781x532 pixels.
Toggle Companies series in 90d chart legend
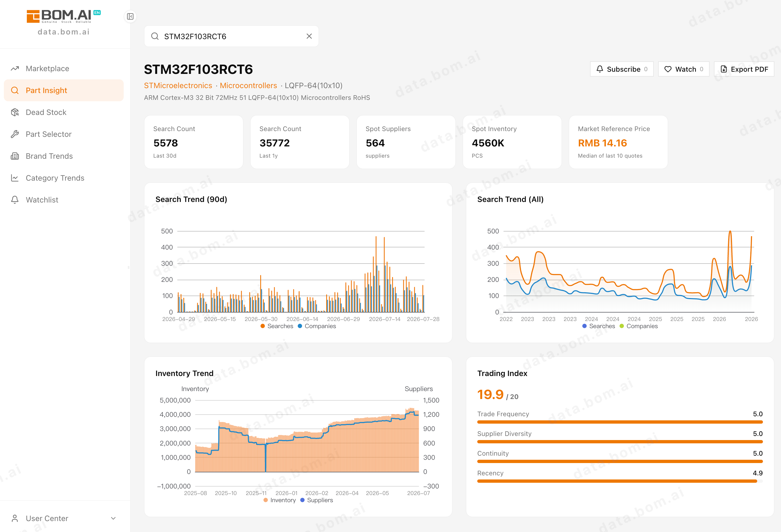(x=317, y=326)
